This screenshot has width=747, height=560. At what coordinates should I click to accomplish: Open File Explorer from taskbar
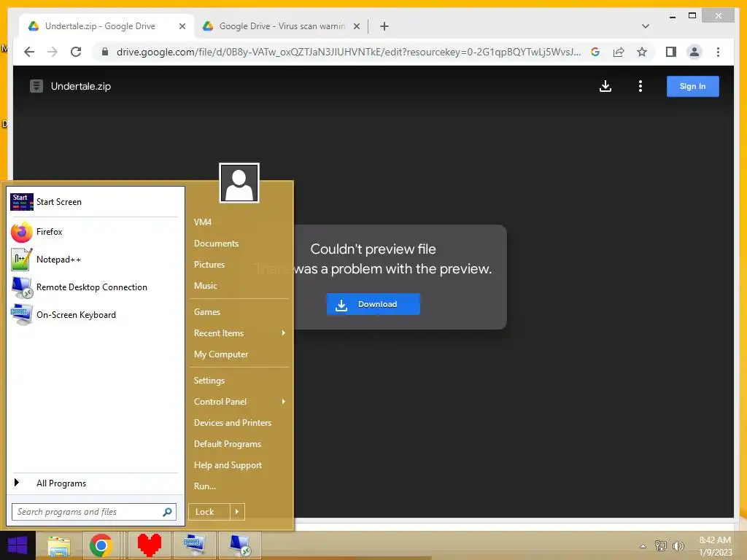[58, 545]
